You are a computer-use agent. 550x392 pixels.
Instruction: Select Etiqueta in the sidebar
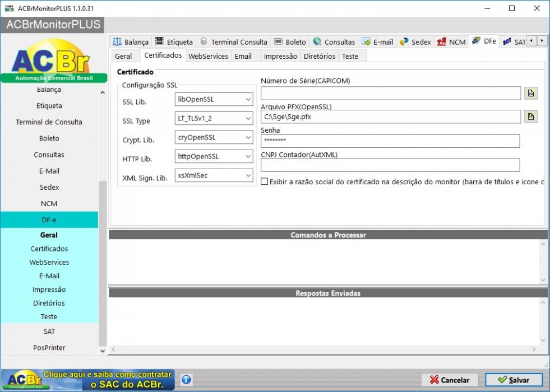[x=49, y=106]
